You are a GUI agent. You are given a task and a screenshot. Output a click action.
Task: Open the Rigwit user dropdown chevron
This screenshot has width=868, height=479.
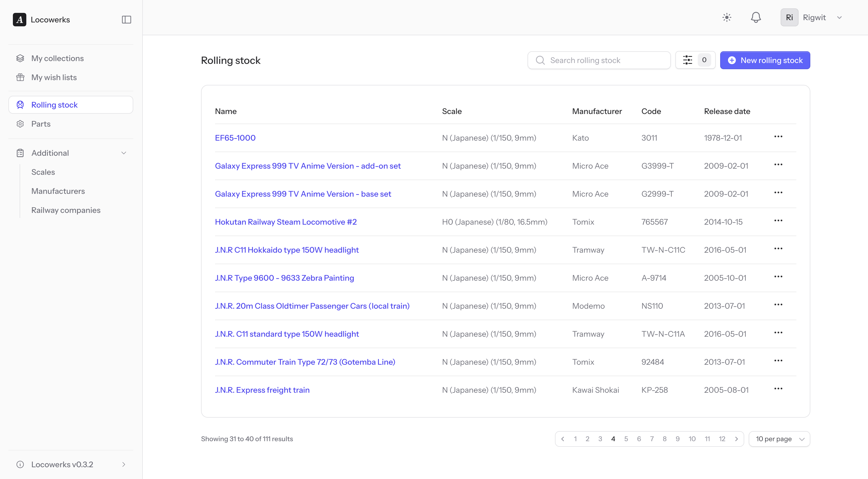point(839,18)
